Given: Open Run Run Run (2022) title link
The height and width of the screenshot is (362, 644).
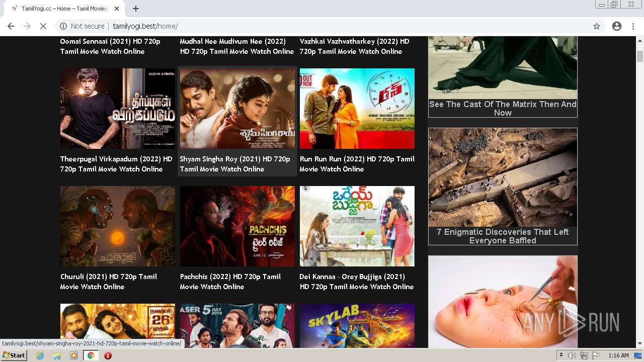Looking at the screenshot, I should click(x=357, y=164).
